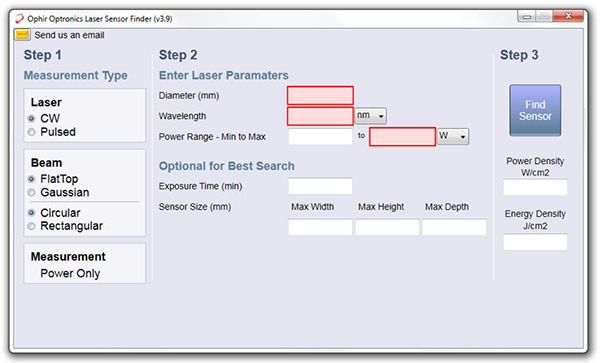Click the Power Density W/cm2 output field
600x363 pixels.
[535, 187]
